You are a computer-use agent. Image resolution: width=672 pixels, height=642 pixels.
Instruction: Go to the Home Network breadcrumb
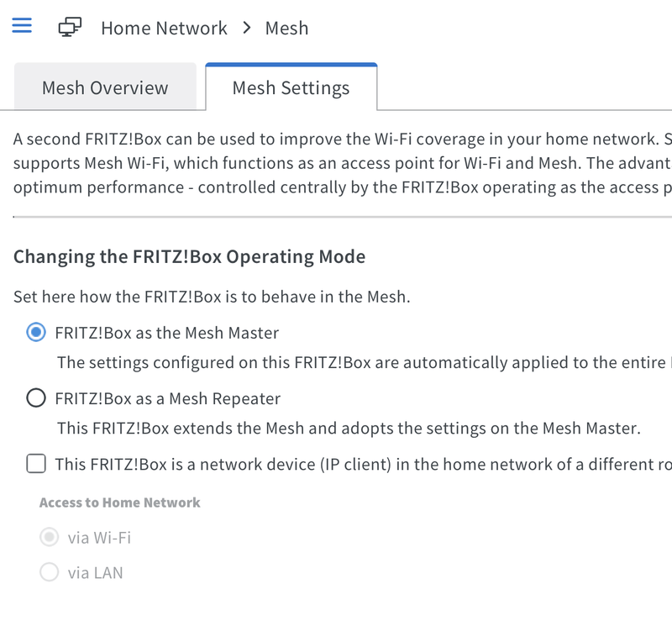(x=164, y=29)
